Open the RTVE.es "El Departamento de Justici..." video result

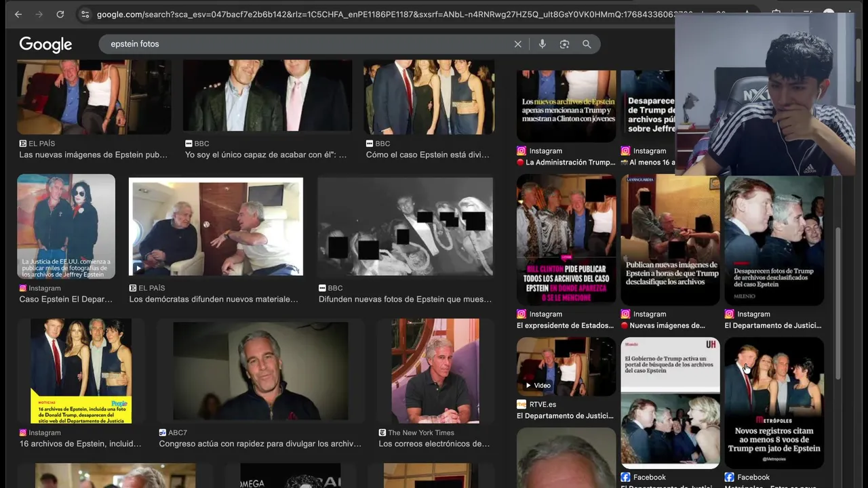point(566,415)
